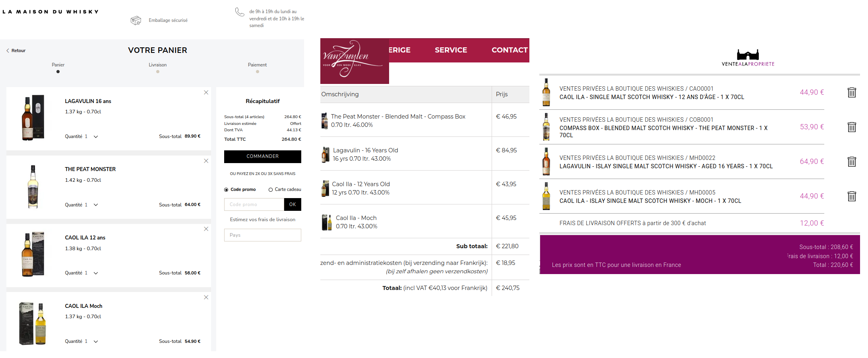Open Caol Ila Moch thumbnail in Van Zuylen
The width and height of the screenshot is (868, 358).
pos(327,222)
